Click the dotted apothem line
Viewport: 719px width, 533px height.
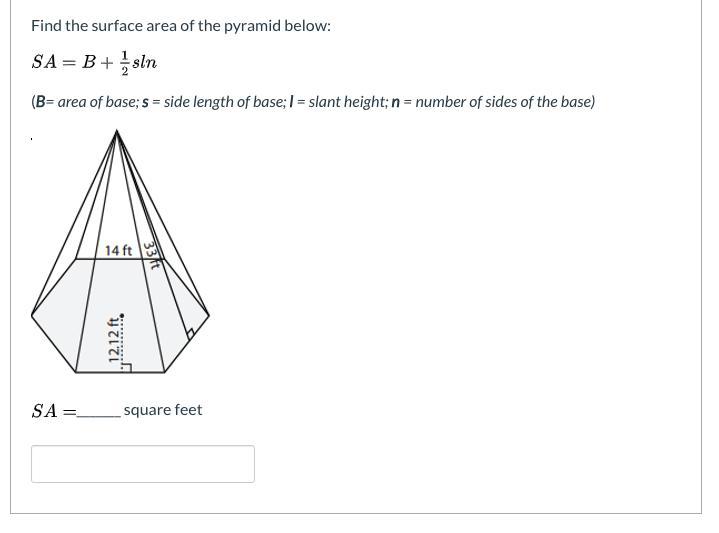click(x=122, y=342)
